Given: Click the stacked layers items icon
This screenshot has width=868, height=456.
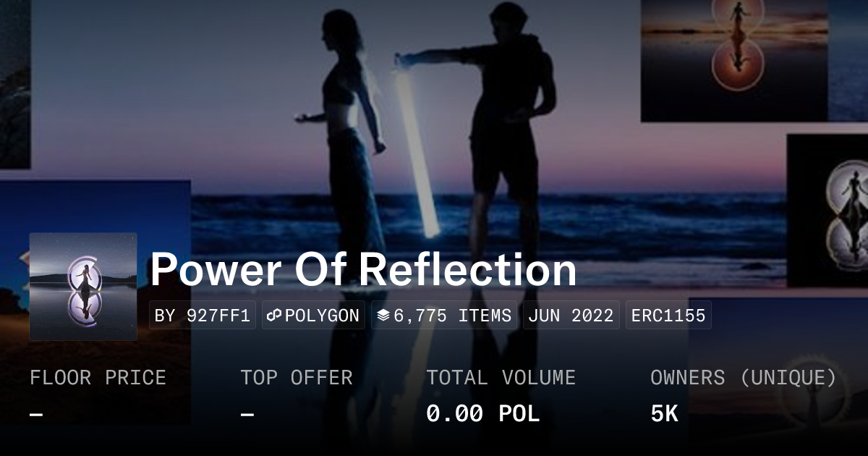Looking at the screenshot, I should point(383,316).
